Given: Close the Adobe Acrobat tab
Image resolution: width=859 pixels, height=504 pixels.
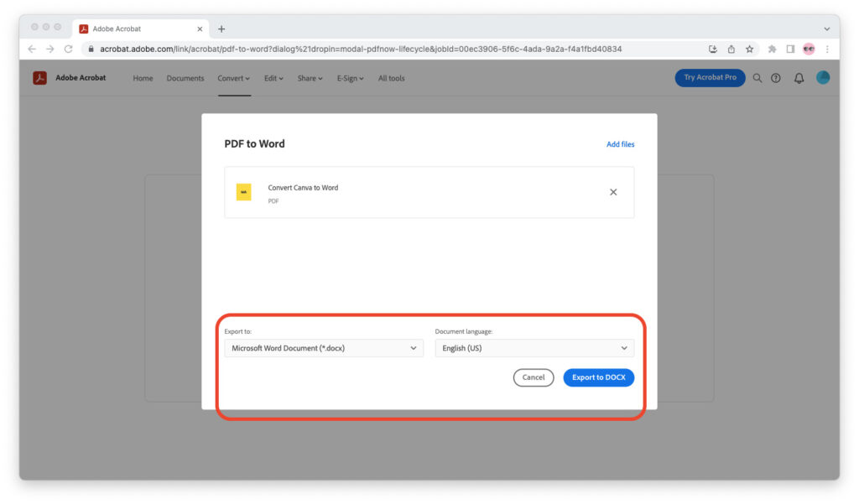Looking at the screenshot, I should 200,29.
